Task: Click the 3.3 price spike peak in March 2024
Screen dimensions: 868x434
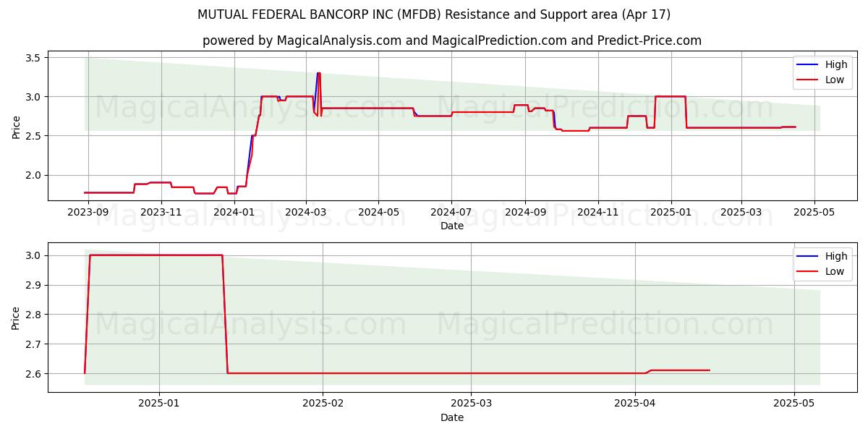Action: [318, 73]
